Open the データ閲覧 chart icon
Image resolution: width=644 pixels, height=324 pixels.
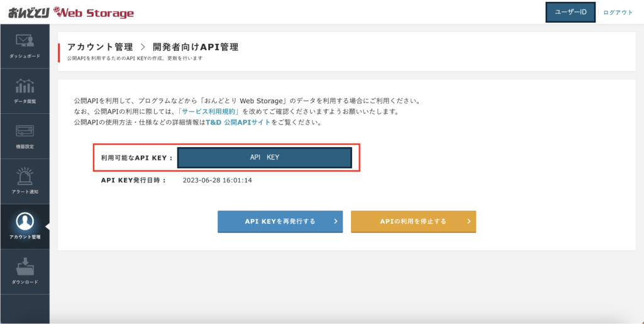(25, 86)
